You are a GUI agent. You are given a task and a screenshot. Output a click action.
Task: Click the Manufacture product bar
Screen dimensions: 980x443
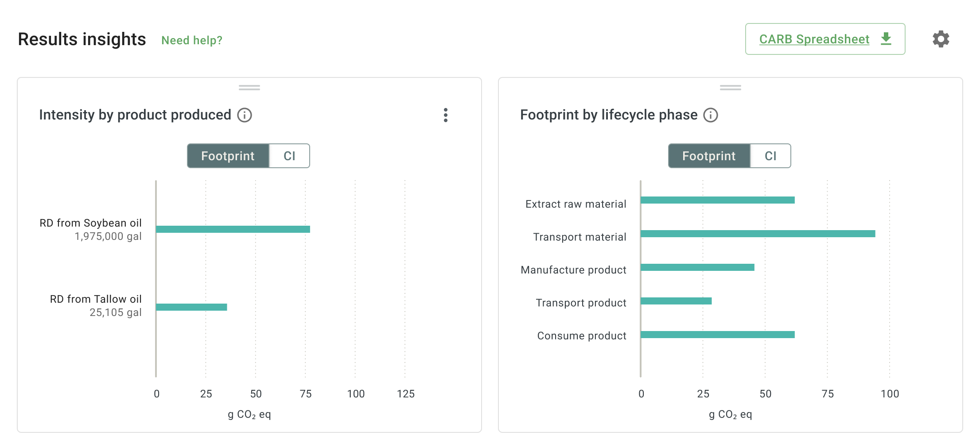point(697,267)
